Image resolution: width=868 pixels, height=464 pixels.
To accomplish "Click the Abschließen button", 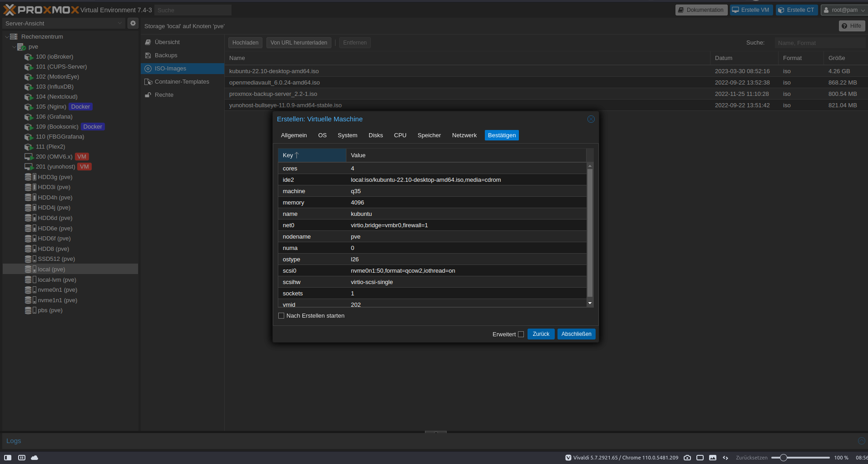I will pos(576,334).
